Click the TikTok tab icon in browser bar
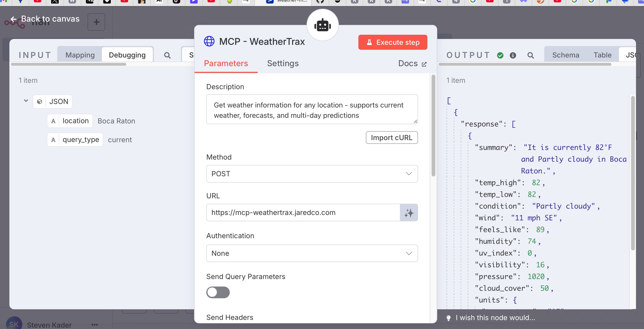Screen dimensions: 644x329 click(x=176, y=1)
